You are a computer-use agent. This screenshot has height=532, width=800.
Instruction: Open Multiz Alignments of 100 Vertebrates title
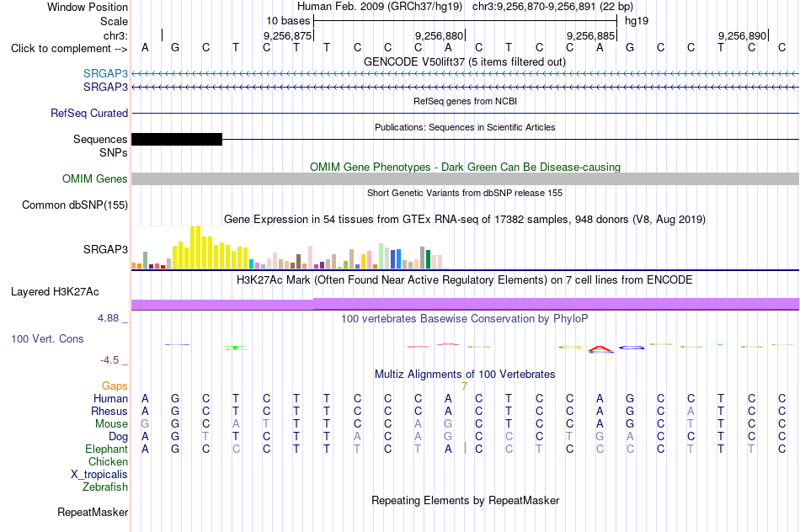pos(465,375)
